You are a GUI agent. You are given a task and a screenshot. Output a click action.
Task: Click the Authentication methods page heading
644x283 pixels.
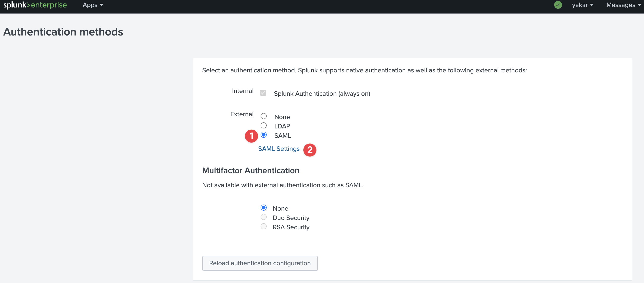point(63,32)
